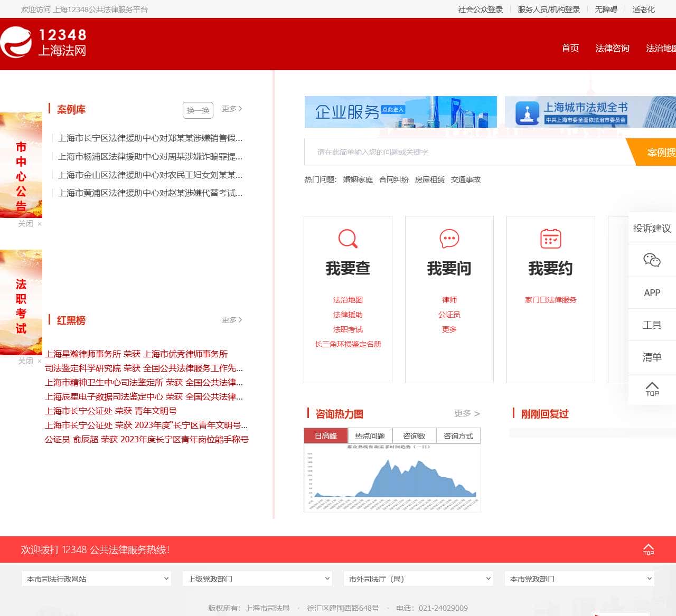676x616 pixels.
Task: Click the calendar icon above 我要约
Action: click(x=550, y=239)
